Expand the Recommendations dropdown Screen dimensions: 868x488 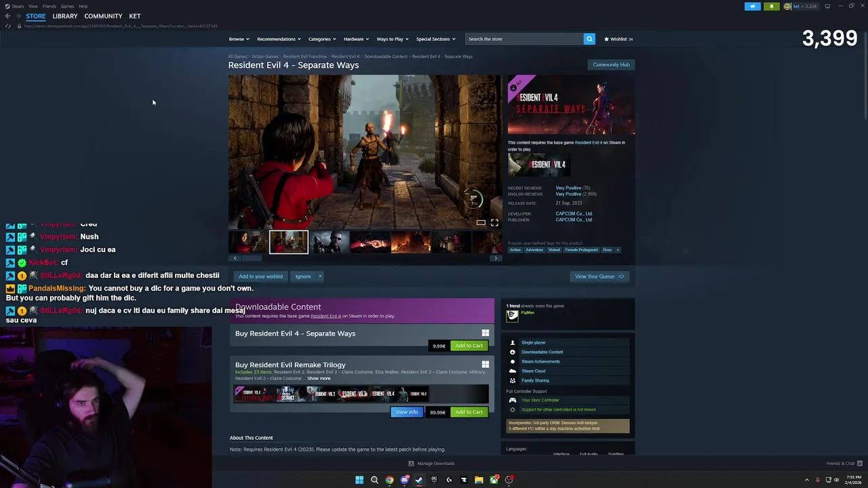[279, 39]
